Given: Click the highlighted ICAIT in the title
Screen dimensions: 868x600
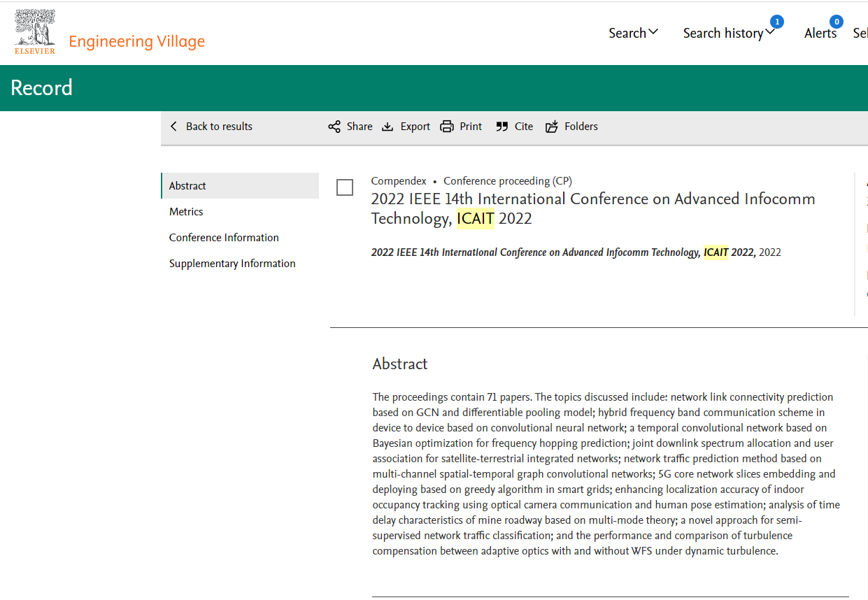Looking at the screenshot, I should pos(476,219).
